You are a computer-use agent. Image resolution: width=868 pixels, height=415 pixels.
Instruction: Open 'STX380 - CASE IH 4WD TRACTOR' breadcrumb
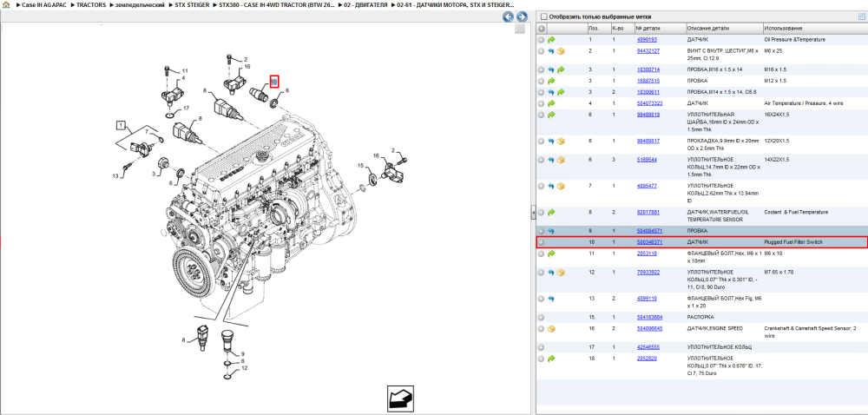tap(278, 4)
